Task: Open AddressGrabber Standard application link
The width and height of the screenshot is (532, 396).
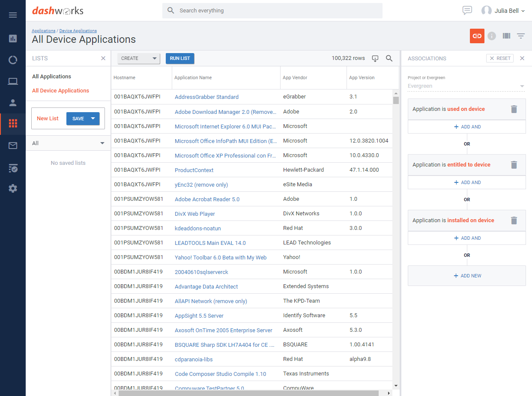Action: point(207,97)
